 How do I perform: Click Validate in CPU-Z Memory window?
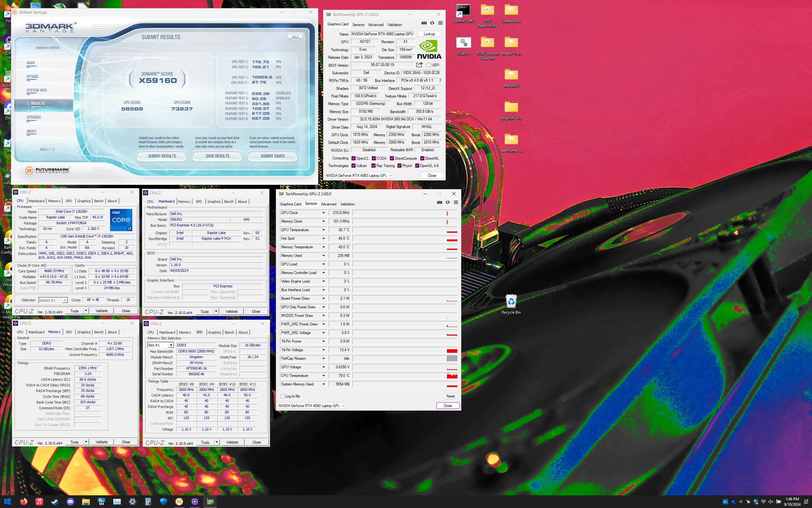tap(101, 442)
